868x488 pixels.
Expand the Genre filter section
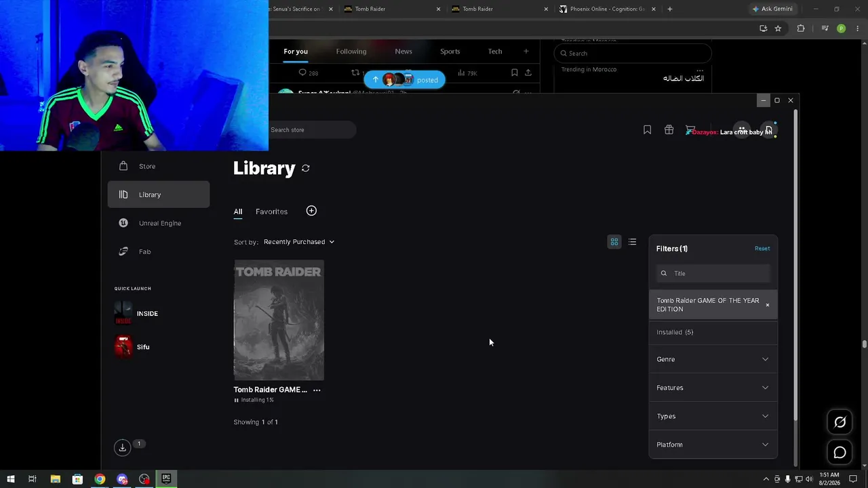(713, 359)
